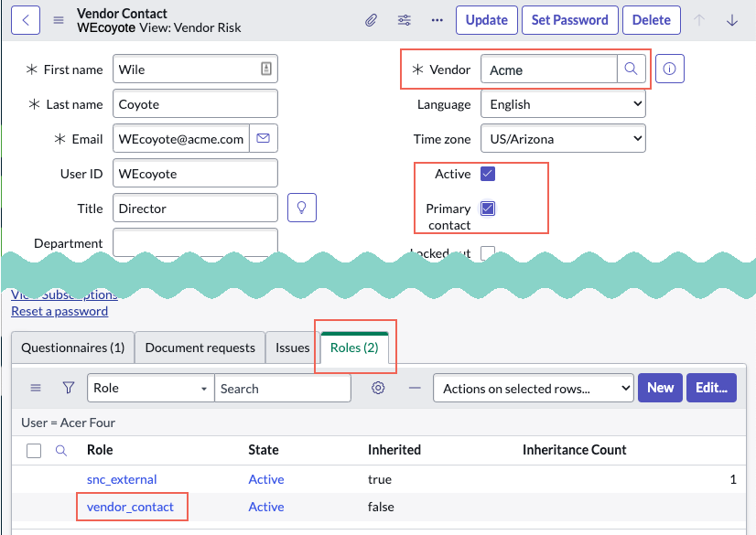Click the Email input field
Screen dimensions: 756x535
click(x=181, y=139)
